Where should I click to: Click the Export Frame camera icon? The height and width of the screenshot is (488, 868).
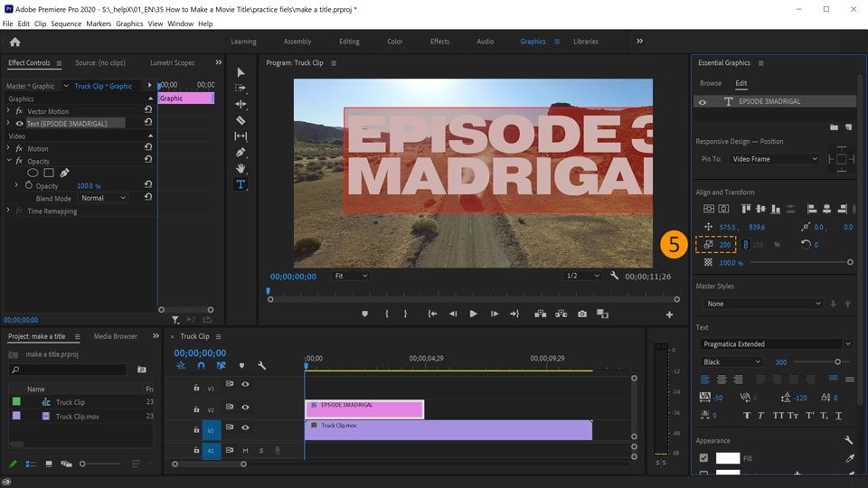click(x=582, y=314)
